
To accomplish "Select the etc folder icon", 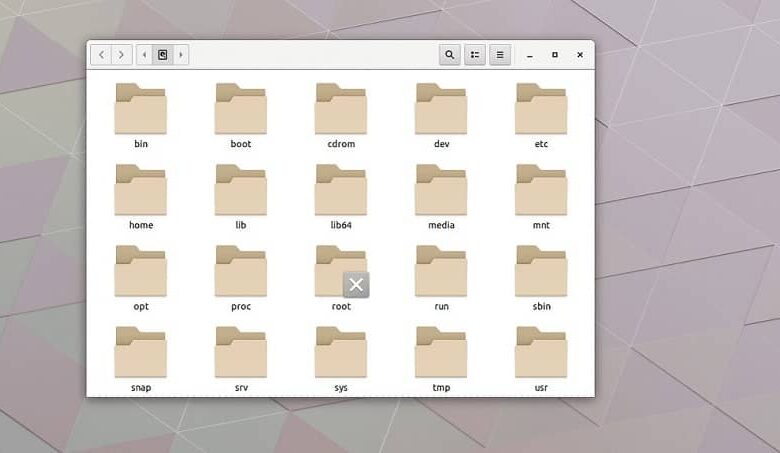I will tap(541, 108).
